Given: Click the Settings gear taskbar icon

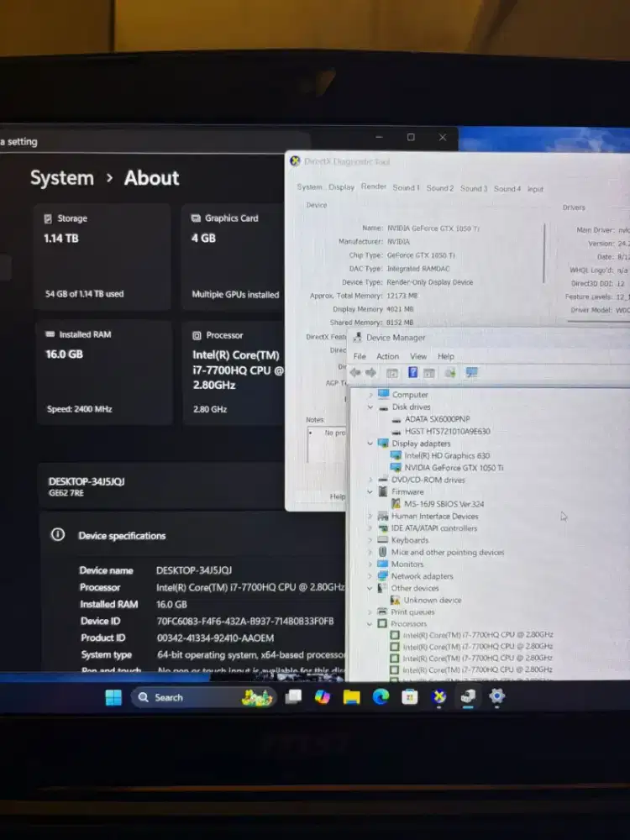Looking at the screenshot, I should coord(496,696).
